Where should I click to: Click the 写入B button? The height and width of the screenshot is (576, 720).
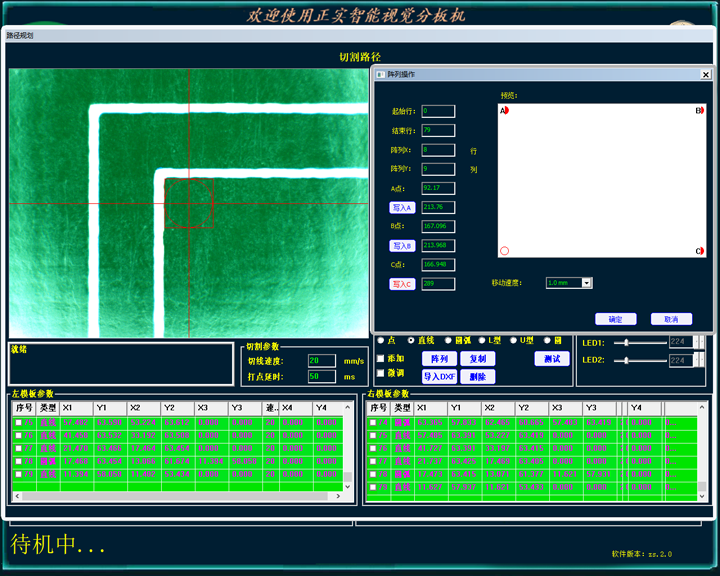pos(402,246)
